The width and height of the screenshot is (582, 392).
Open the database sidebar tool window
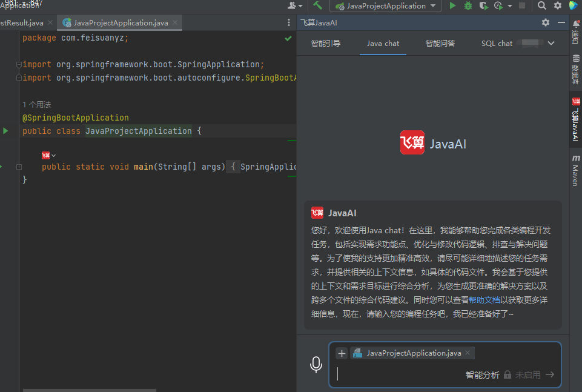point(576,69)
